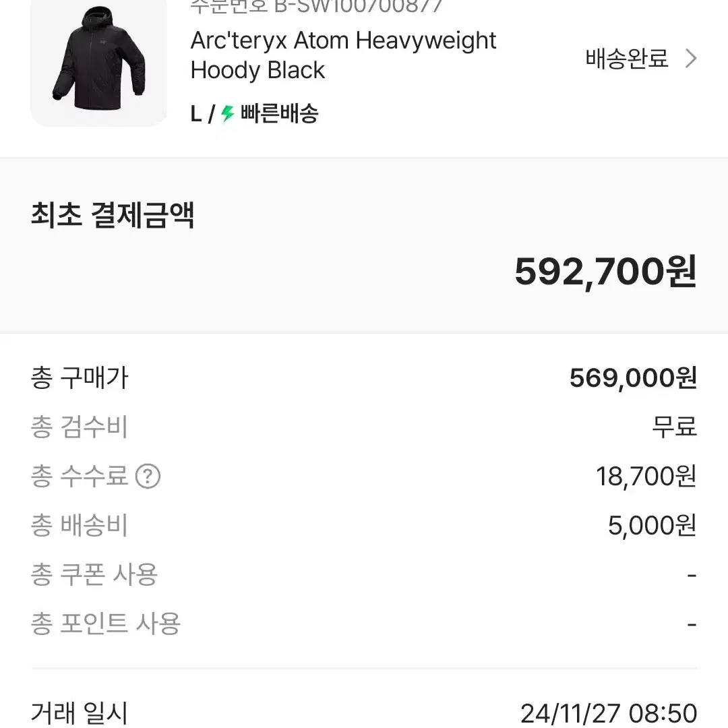Tap the 최초 결제금액 section header
The height and width of the screenshot is (728, 728).
point(113,216)
